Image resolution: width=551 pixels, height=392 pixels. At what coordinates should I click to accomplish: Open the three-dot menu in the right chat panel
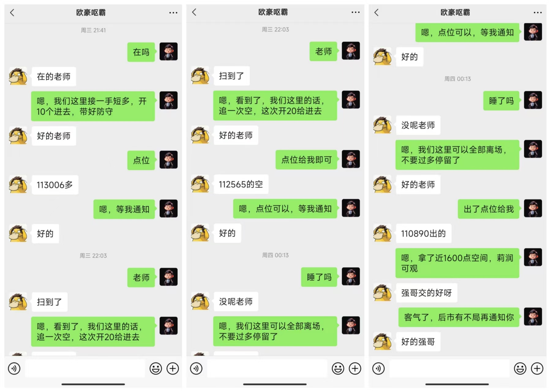point(538,13)
